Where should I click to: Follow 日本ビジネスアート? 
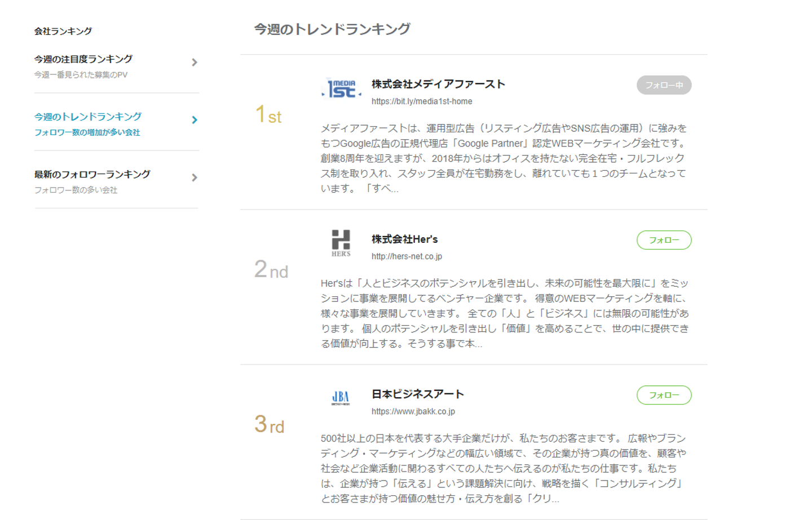tap(664, 395)
